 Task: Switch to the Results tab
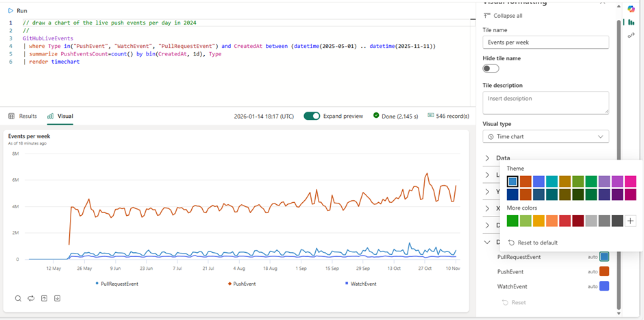click(x=23, y=116)
